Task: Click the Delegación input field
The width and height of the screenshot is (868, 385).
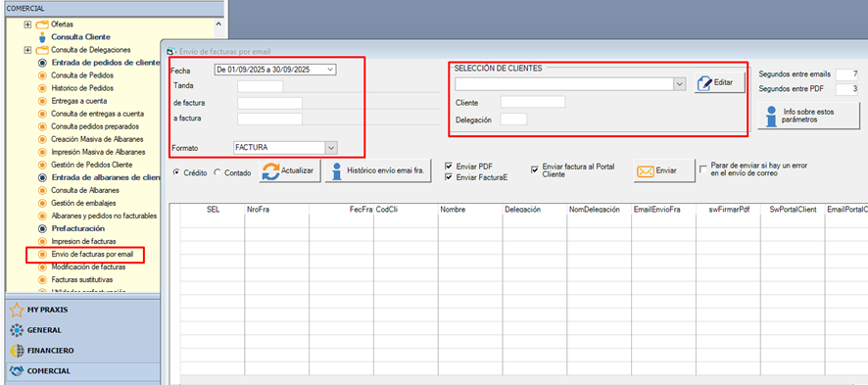Action: coord(513,119)
